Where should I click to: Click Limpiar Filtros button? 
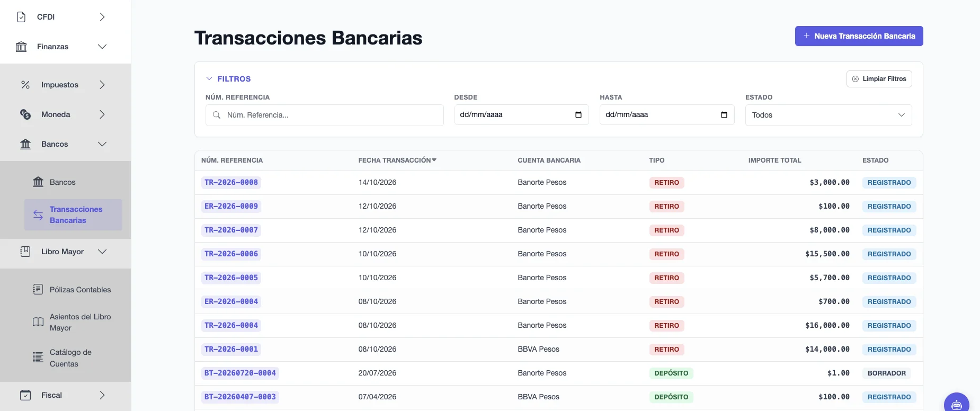879,79
